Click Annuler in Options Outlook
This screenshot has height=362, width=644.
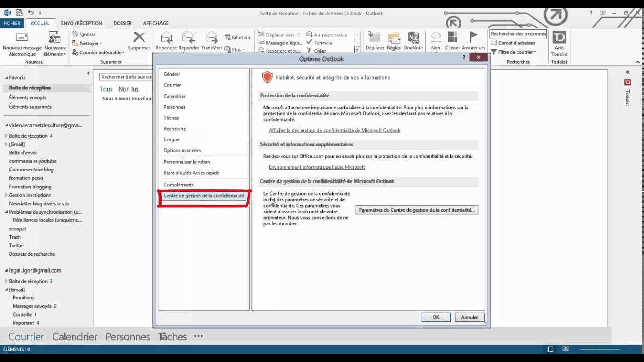click(469, 317)
